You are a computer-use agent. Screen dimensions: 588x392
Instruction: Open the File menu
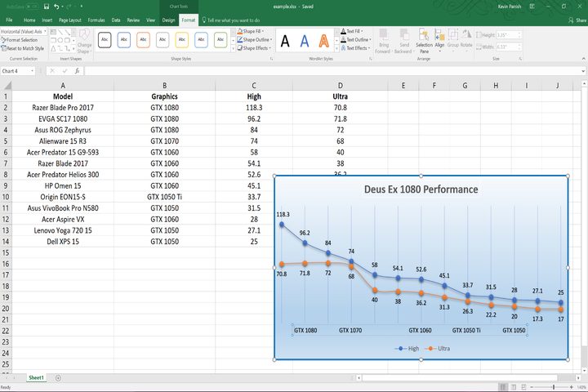[9, 20]
